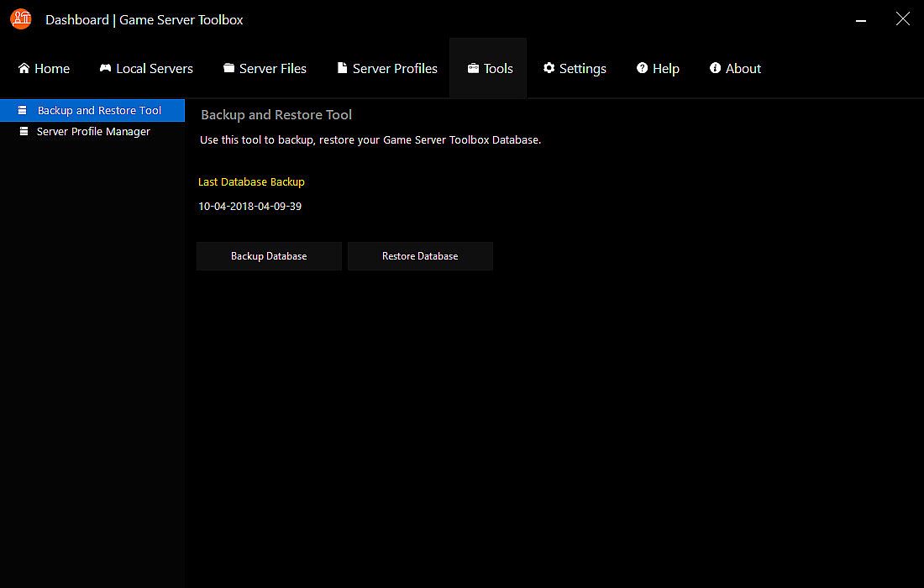Click the Help question mark icon

tap(642, 68)
